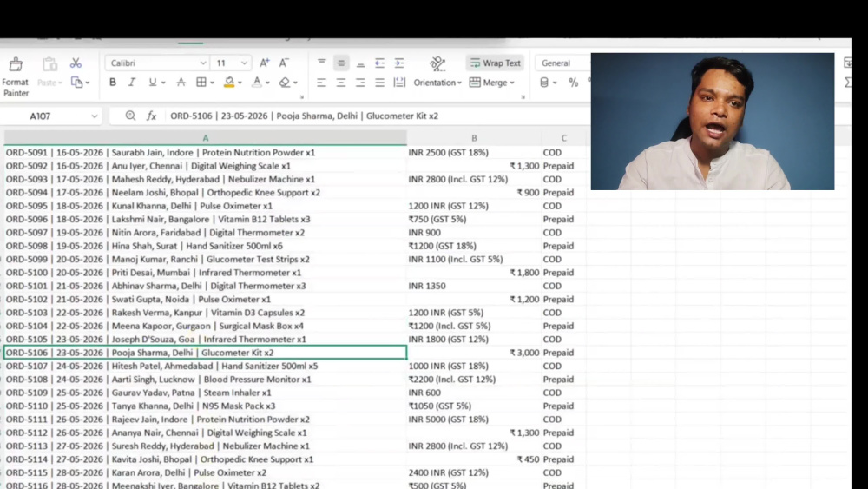868x489 pixels.
Task: Click the Format Painter tool
Action: tap(16, 77)
